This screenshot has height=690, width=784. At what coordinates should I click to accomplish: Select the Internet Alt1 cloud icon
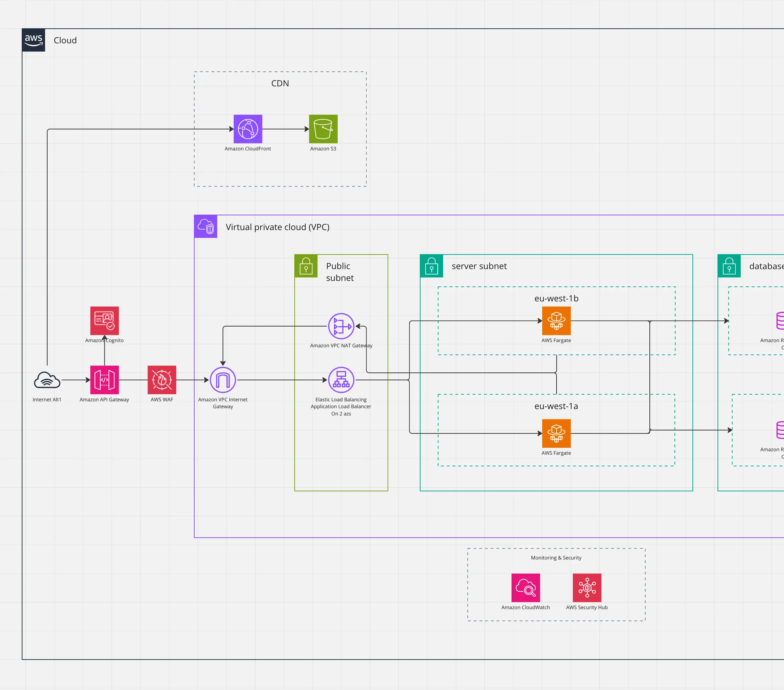tap(47, 380)
